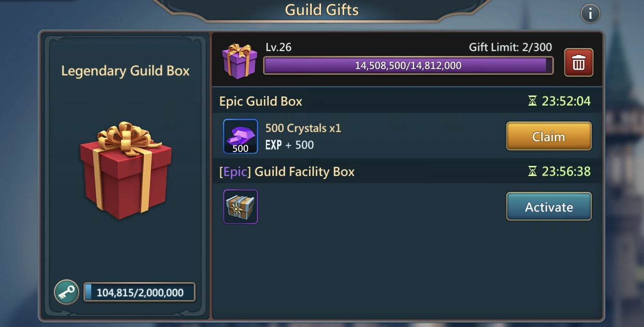The image size is (644, 327).
Task: Click the 104,815/2,000,000 key progress bar
Action: [140, 292]
